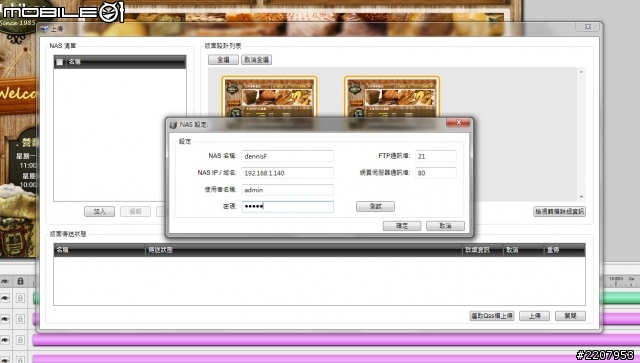Screen dimensions: 640x363
Task: Select the purple clip on the third track
Action: 336,339
